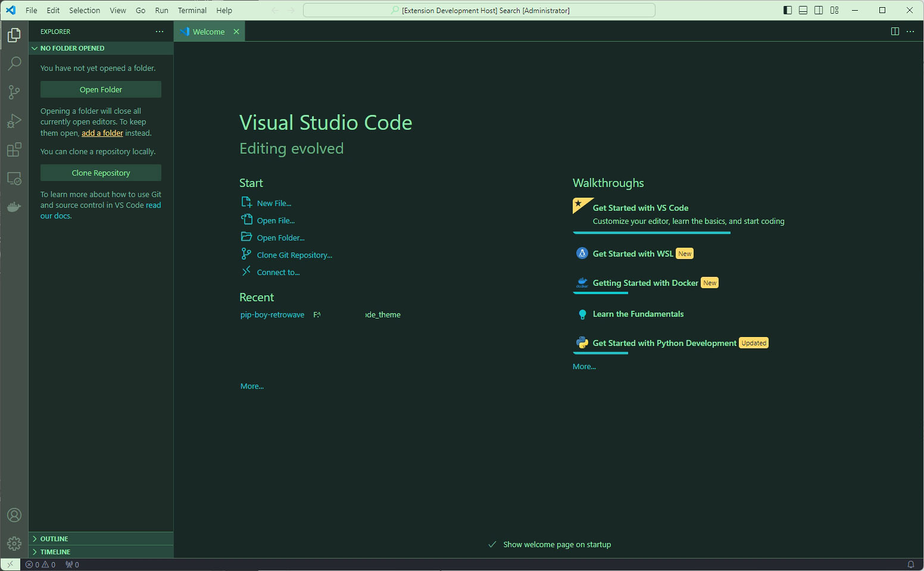This screenshot has height=571, width=924.
Task: Open the File menu
Action: point(32,10)
